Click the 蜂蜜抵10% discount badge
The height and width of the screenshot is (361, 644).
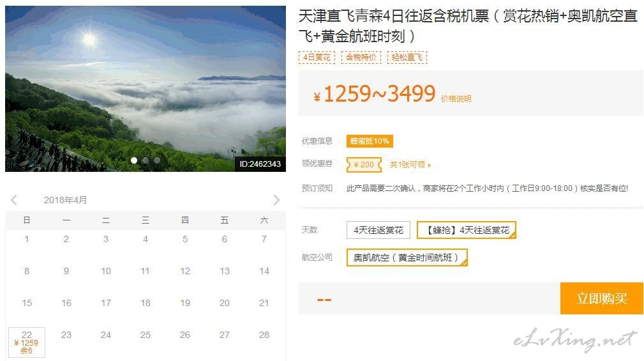pyautogui.click(x=370, y=141)
